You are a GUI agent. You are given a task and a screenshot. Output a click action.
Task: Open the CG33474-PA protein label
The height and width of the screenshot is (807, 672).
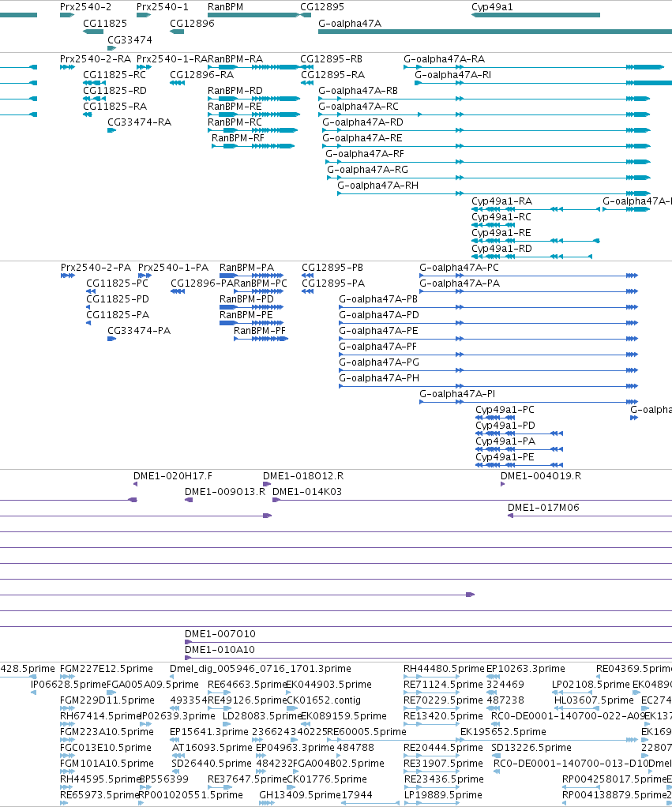139,331
